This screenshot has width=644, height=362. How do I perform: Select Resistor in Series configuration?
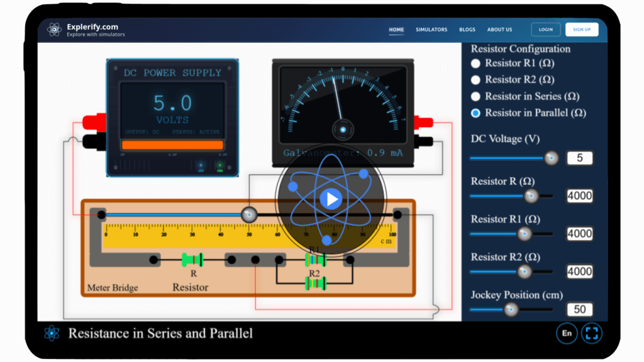475,96
